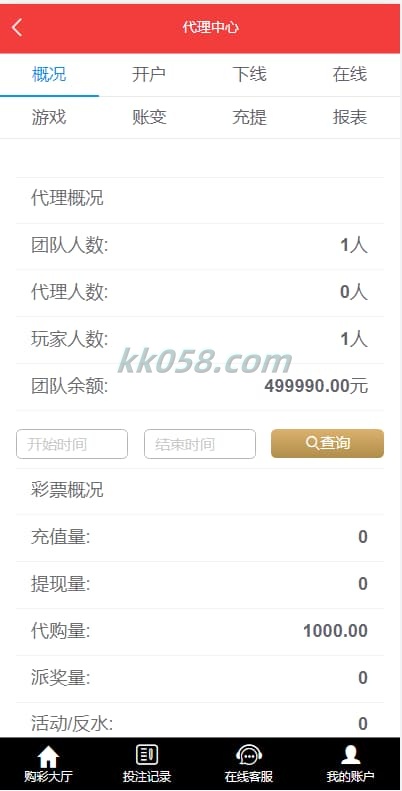Image resolution: width=402 pixels, height=791 pixels.
Task: Select the 代购量 amount row
Action: (200, 631)
